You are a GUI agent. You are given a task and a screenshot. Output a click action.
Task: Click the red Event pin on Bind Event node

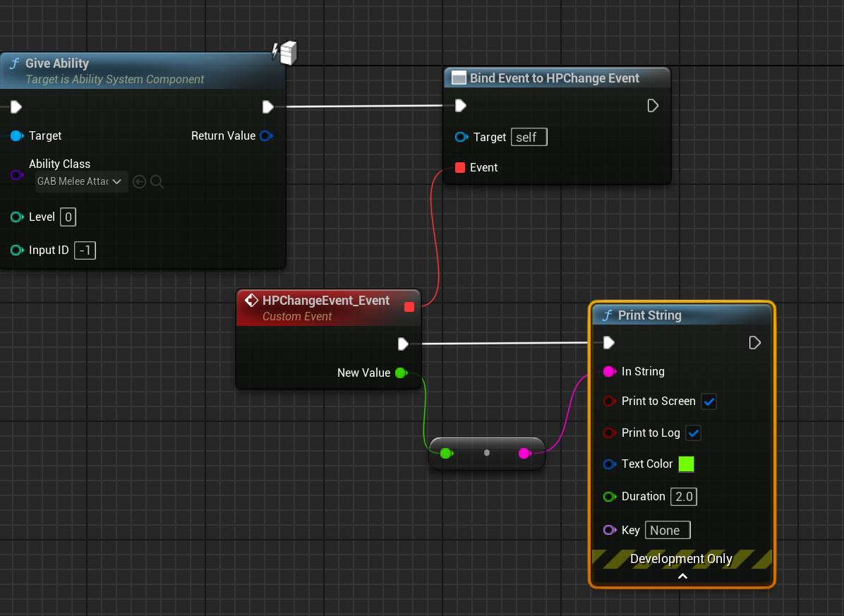tap(462, 167)
